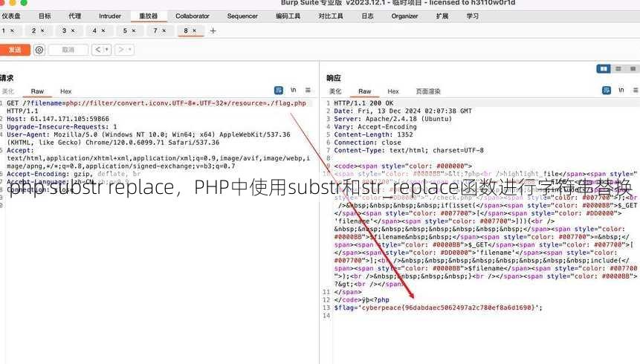Open the Sequencer main tab

click(242, 16)
